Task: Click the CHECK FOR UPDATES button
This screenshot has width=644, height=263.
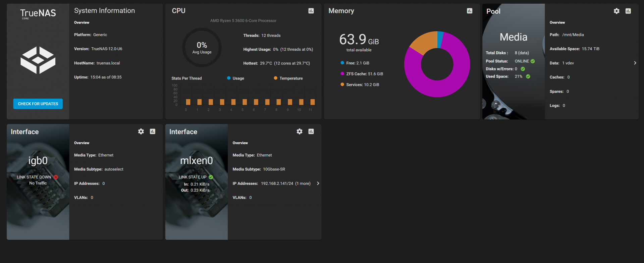Action: [38, 104]
